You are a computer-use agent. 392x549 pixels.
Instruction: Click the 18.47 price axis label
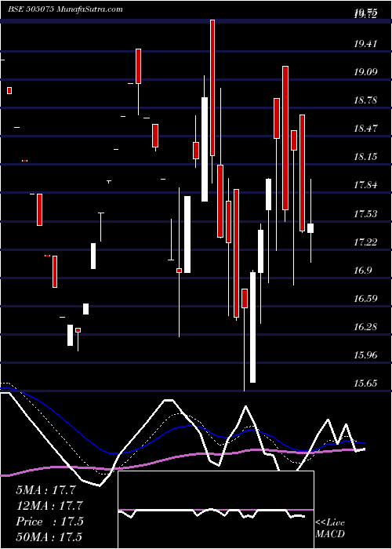pyautogui.click(x=366, y=129)
